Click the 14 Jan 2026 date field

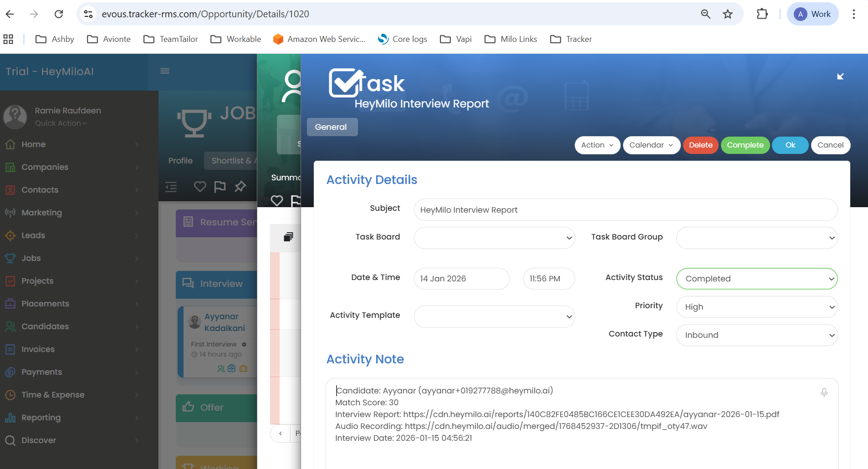pos(461,279)
